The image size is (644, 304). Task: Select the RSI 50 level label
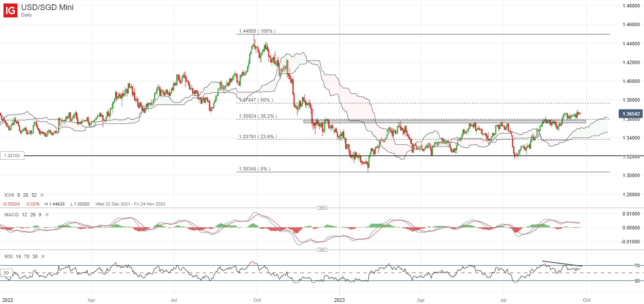coord(7,273)
